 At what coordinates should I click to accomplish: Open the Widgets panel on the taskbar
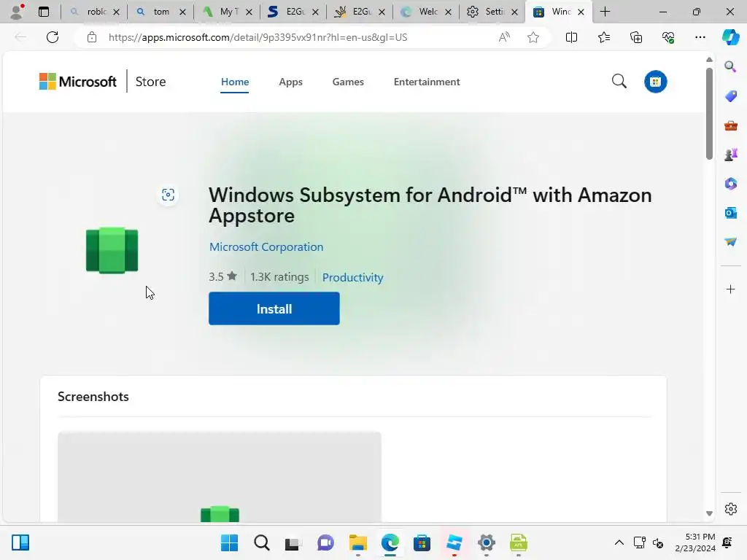click(x=20, y=542)
